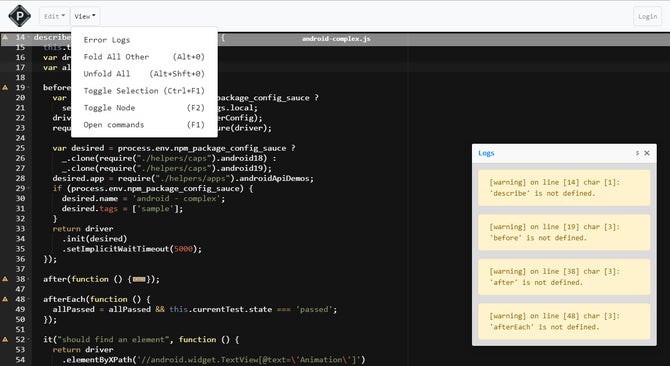The width and height of the screenshot is (670, 366).
Task: Collapse the fold arrow at line 48
Action: [x=28, y=299]
